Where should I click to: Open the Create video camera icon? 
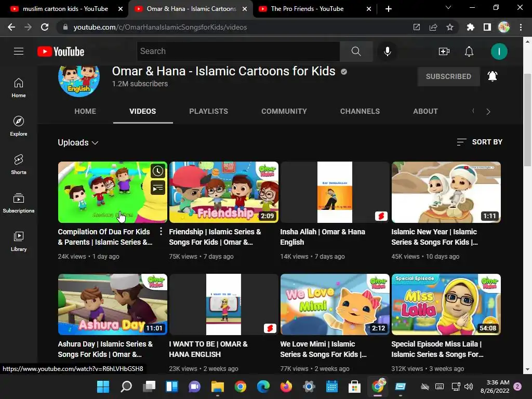[x=444, y=51]
